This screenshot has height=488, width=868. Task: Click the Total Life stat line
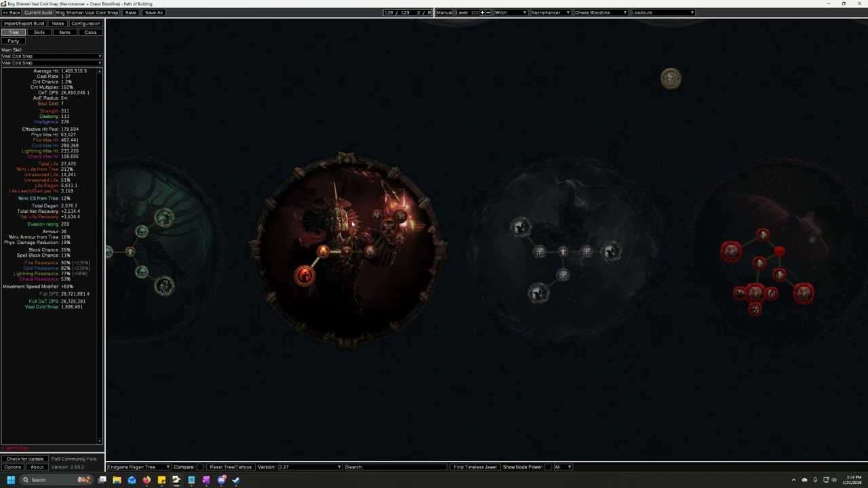coord(58,164)
